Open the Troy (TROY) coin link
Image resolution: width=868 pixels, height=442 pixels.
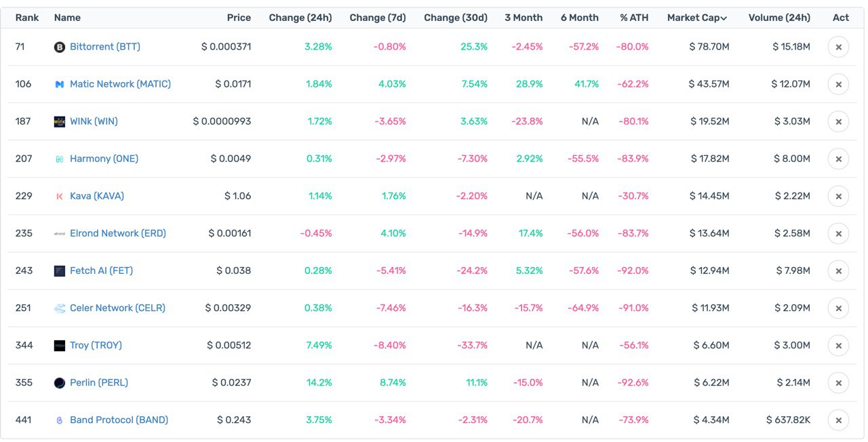tap(96, 345)
